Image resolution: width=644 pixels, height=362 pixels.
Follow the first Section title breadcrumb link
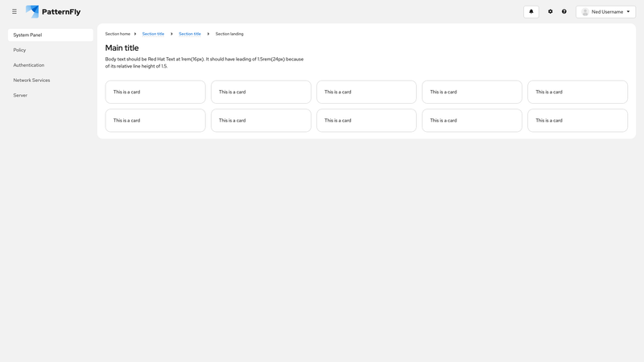pyautogui.click(x=153, y=34)
